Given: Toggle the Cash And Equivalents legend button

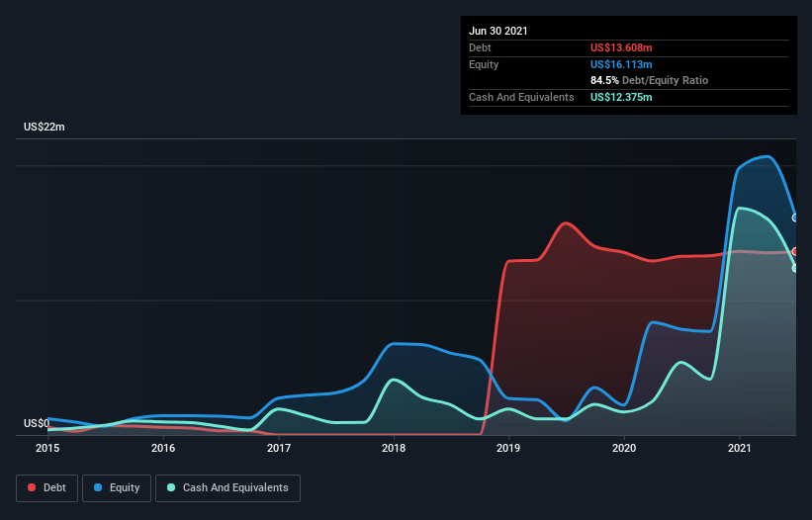Looking at the screenshot, I should [x=227, y=488].
